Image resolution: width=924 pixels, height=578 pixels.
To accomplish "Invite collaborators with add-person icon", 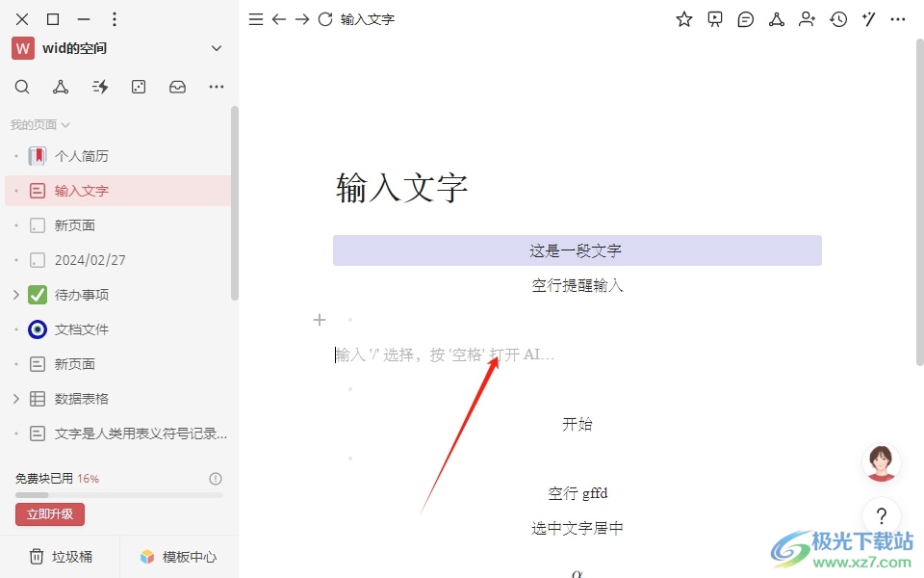I will [807, 19].
